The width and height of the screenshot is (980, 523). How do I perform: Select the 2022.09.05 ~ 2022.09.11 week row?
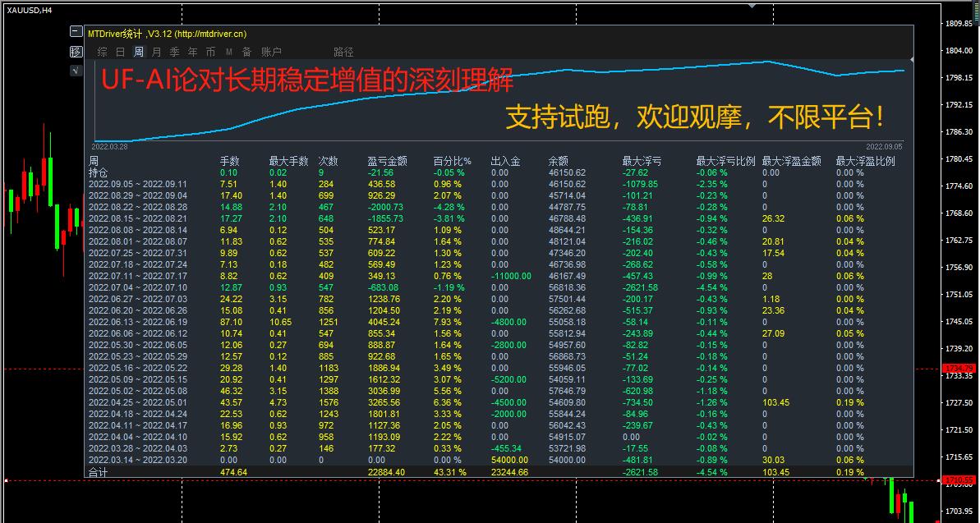498,185
